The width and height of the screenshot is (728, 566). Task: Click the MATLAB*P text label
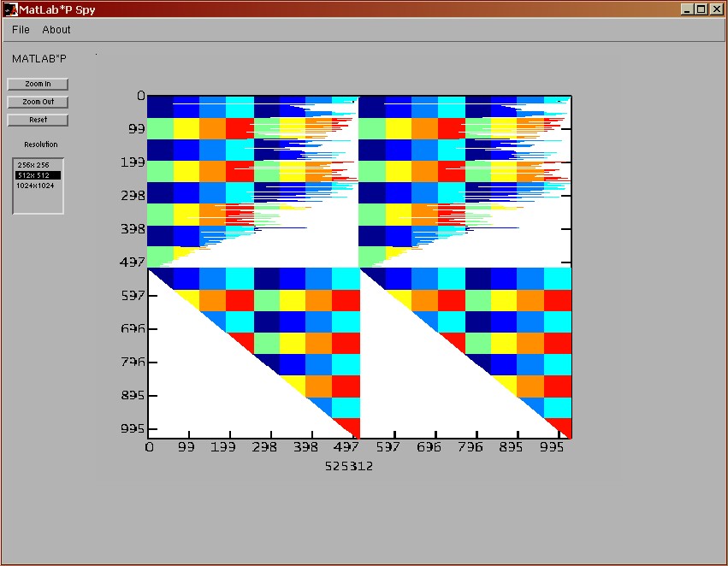[x=38, y=59]
